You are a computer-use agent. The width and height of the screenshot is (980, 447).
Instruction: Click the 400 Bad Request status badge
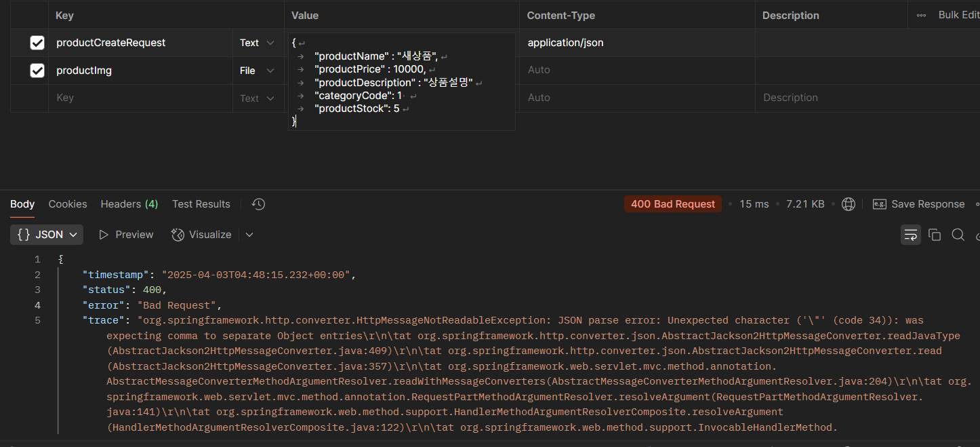pos(673,204)
